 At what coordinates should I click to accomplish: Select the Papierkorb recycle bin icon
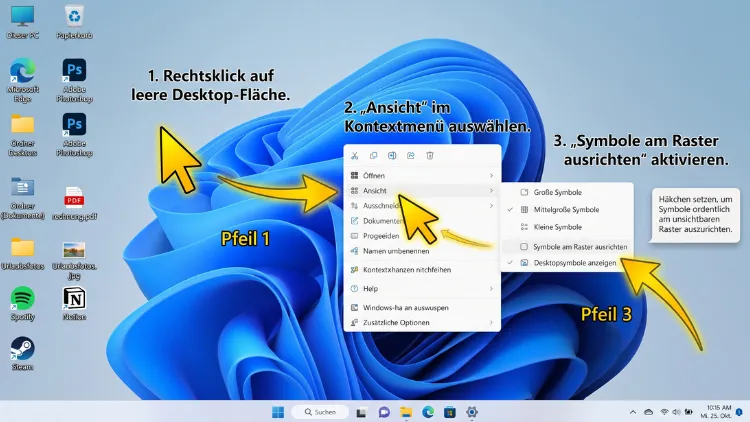(x=75, y=17)
